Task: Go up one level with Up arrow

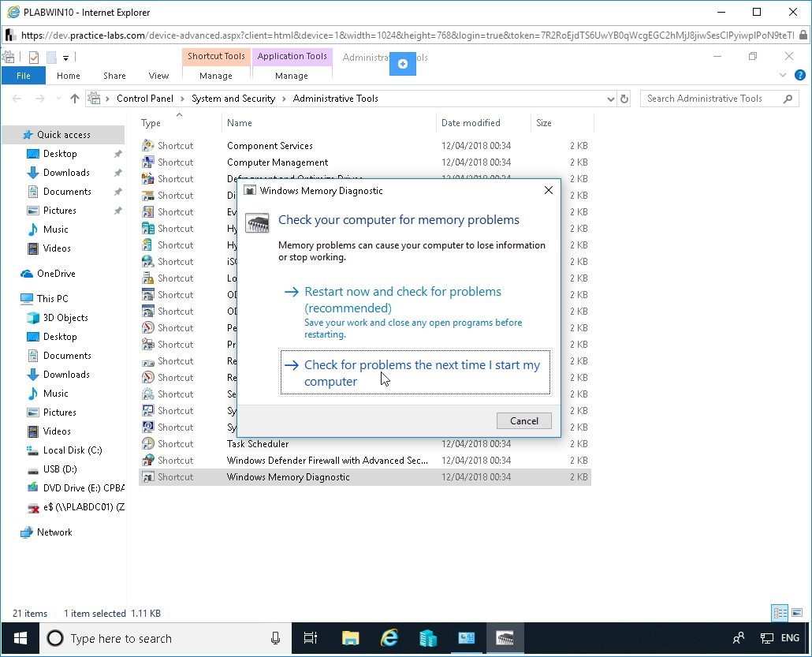Action: 75,99
